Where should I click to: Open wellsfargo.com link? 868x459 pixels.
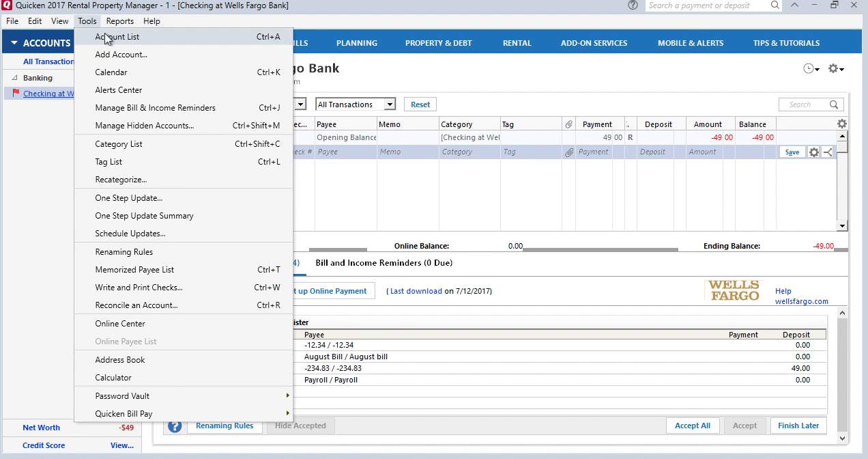802,301
